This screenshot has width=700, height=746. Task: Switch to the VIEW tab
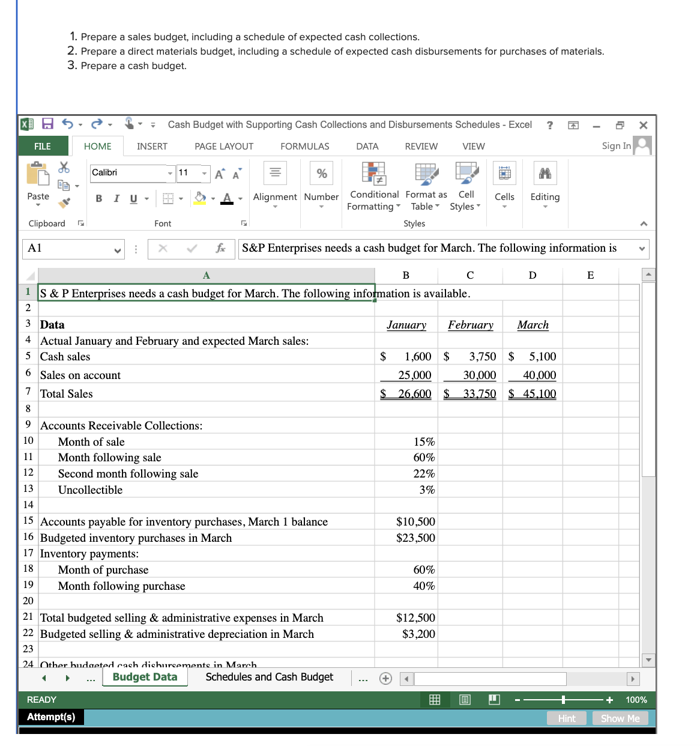[x=474, y=146]
